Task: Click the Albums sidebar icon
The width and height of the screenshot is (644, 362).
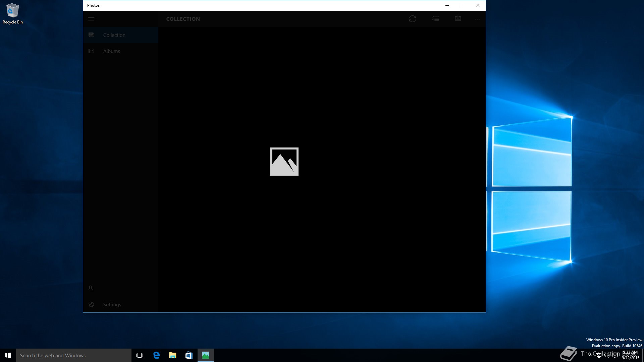Action: [x=91, y=51]
